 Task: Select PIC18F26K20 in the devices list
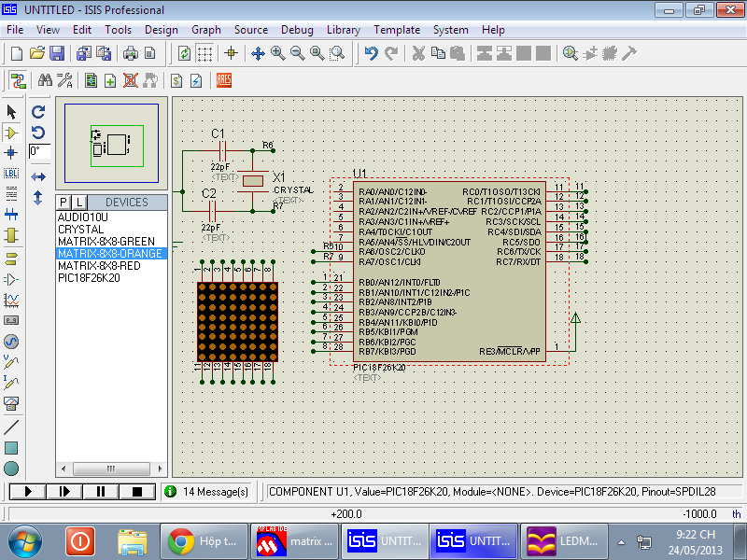click(88, 277)
